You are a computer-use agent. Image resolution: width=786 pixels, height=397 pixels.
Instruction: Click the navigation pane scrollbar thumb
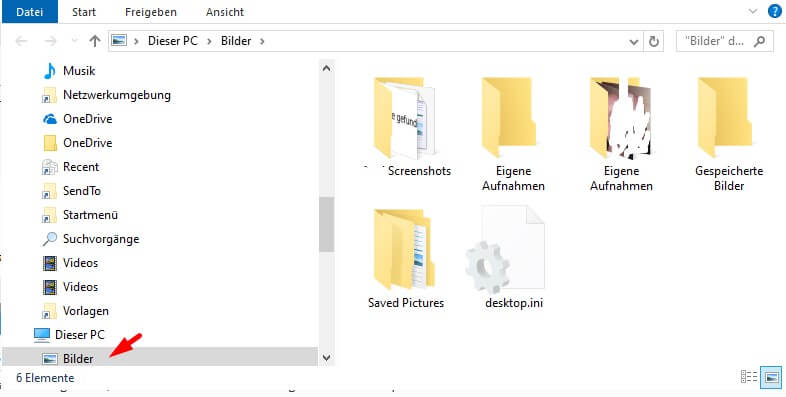point(326,224)
